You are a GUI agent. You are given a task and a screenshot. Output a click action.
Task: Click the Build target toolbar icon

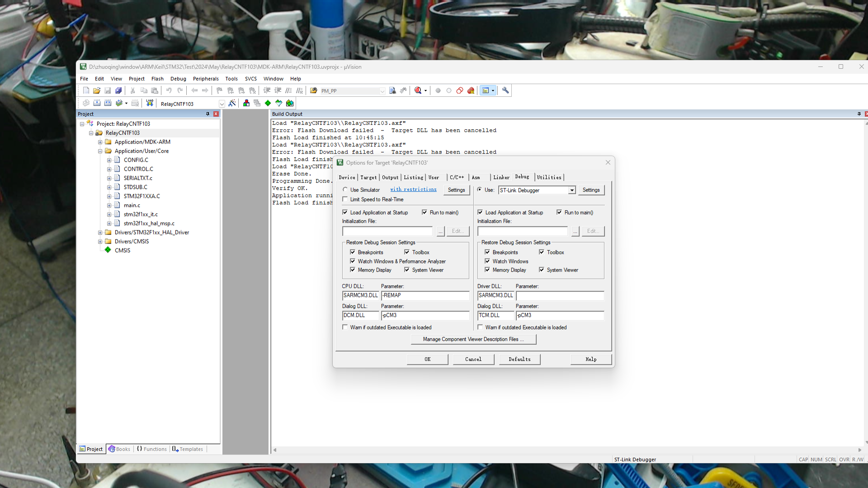click(97, 103)
